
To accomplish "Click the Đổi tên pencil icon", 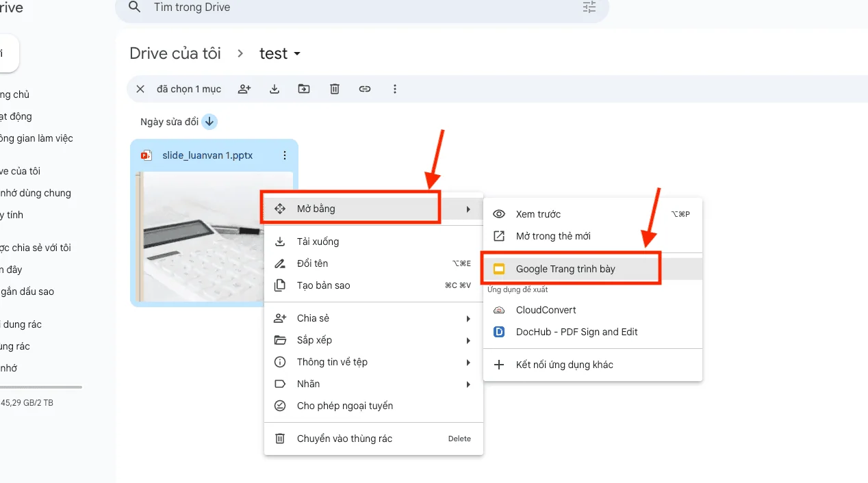I will (280, 263).
